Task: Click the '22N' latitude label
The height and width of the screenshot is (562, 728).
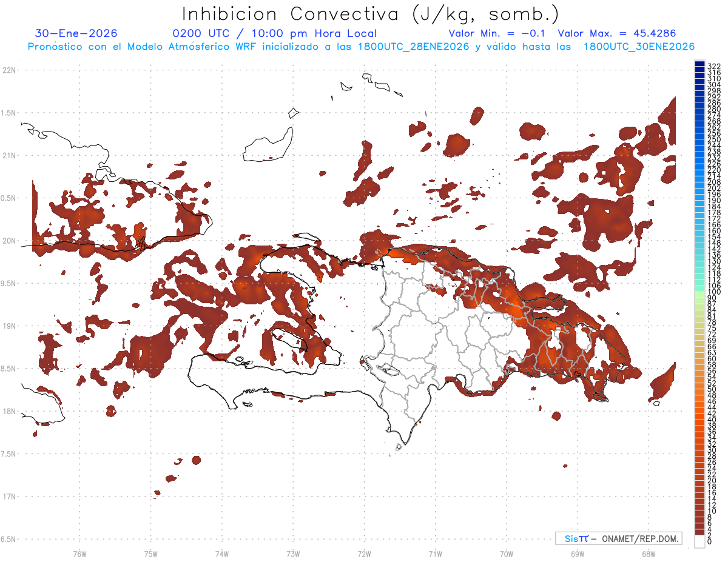Action: (x=9, y=70)
